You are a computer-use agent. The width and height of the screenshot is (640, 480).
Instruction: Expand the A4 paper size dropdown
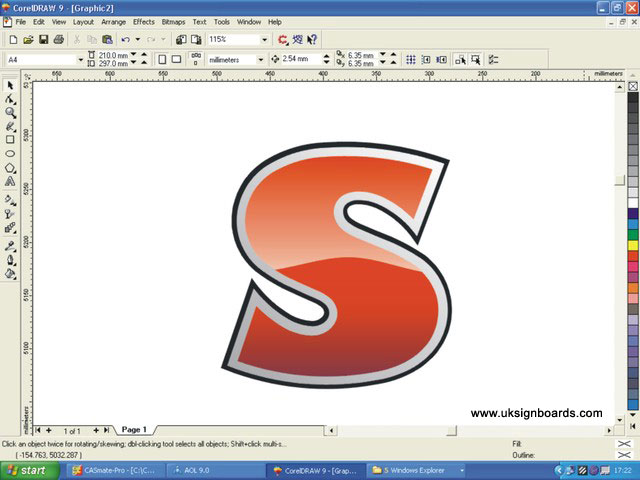click(x=80, y=59)
